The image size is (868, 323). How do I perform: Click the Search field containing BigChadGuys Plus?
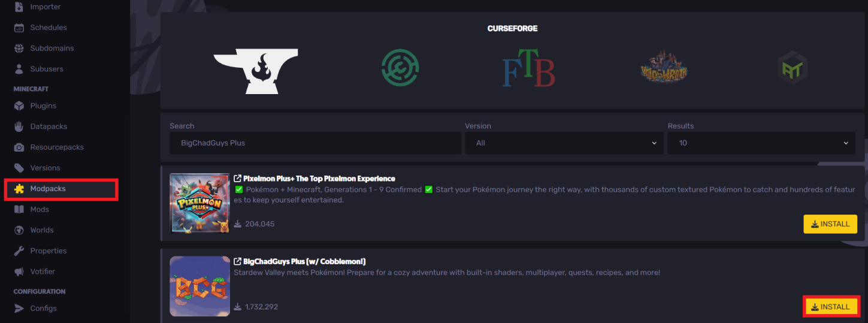point(315,143)
